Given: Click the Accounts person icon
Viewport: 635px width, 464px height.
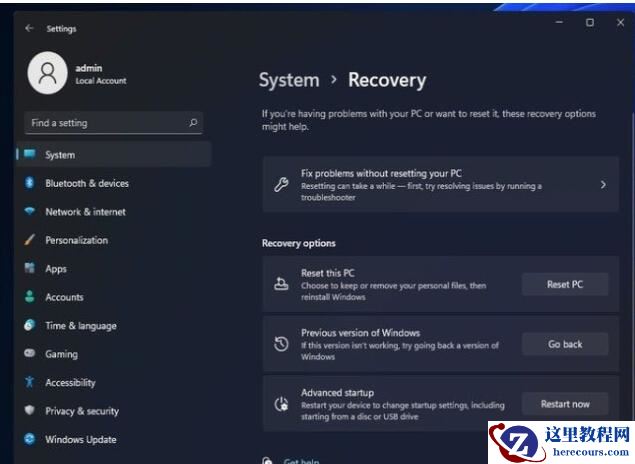Looking at the screenshot, I should coord(30,296).
